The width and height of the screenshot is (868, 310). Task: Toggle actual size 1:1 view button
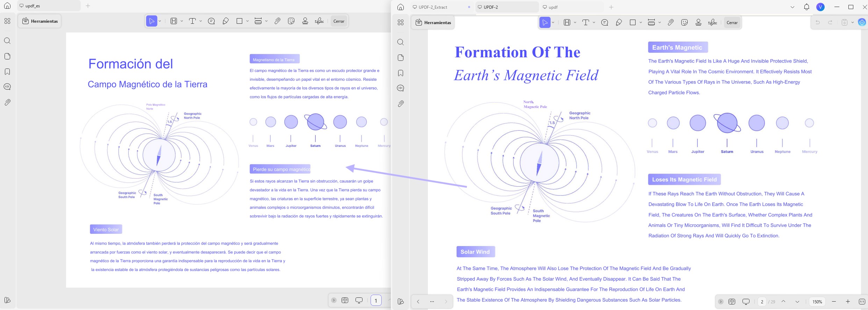(x=862, y=302)
